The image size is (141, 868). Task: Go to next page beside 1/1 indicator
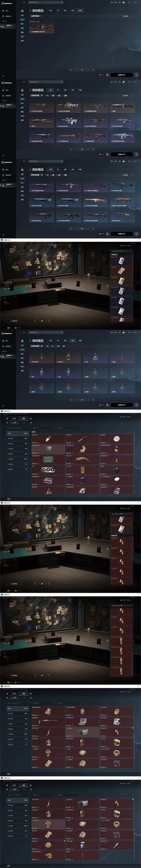coord(93,70)
